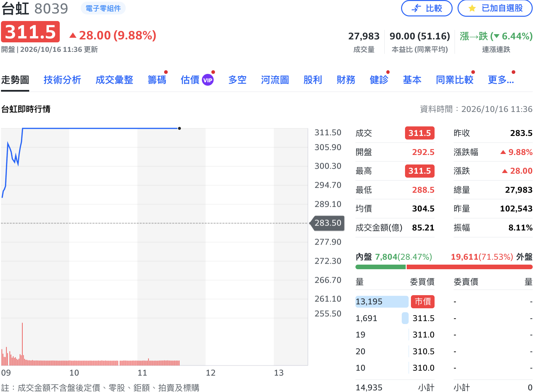Click the 283.50 previous close marker
535x392 pixels.
(327, 223)
